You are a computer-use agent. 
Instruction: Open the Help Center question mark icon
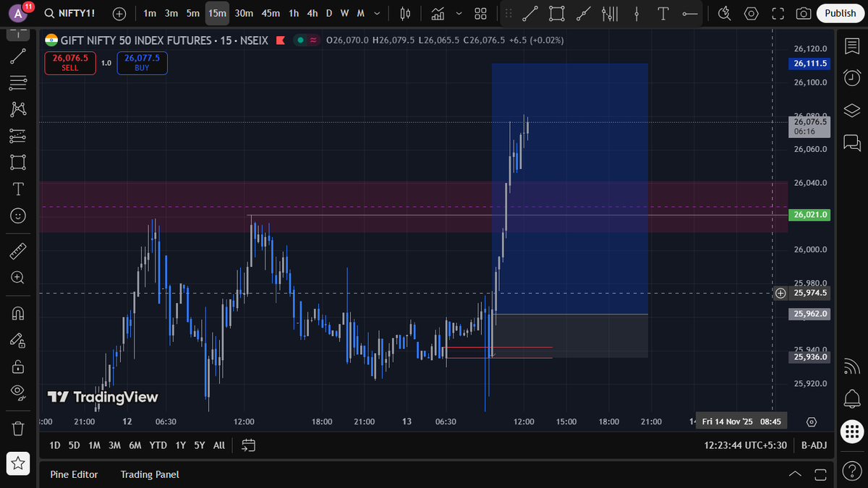click(851, 471)
